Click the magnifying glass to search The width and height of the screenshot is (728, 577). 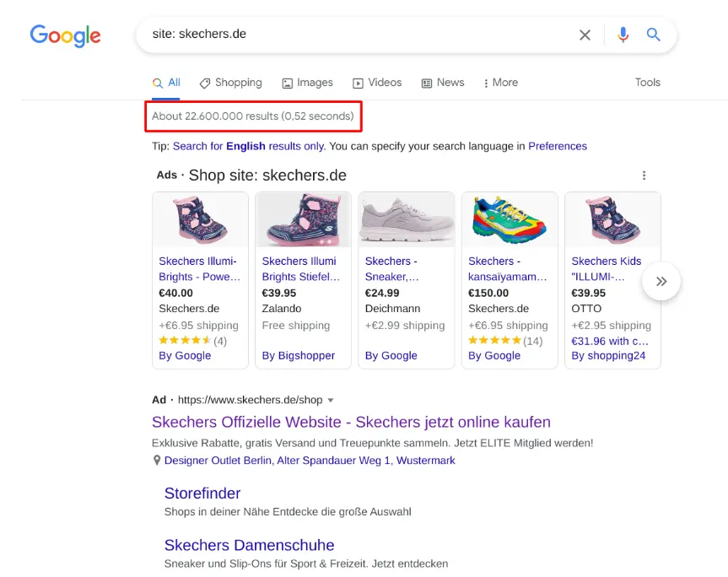[654, 35]
